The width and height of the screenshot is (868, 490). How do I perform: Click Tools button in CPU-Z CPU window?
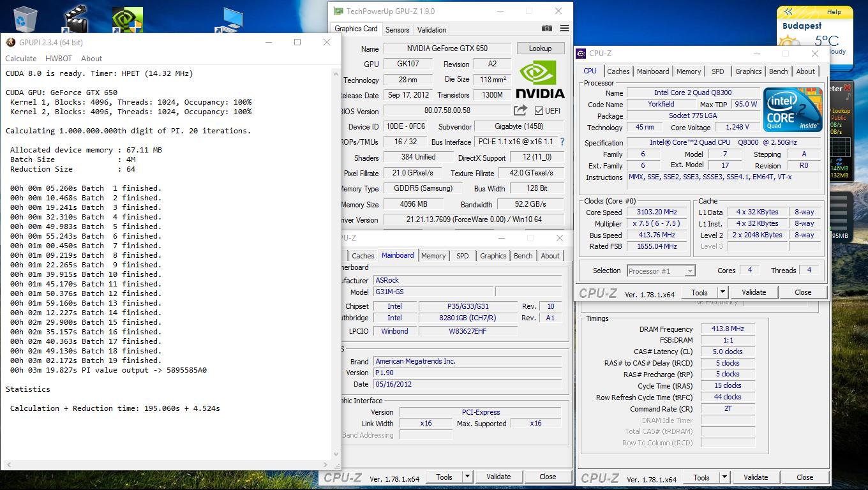[x=700, y=292]
